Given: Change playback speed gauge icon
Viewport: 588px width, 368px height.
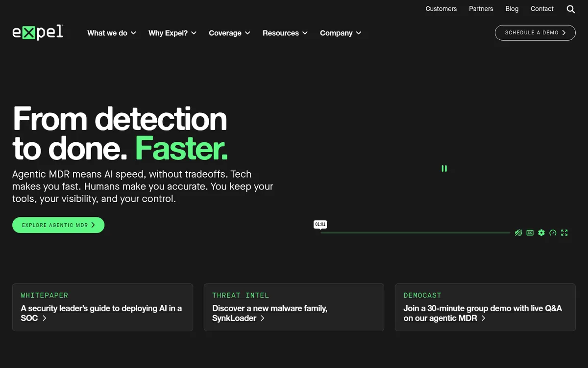Looking at the screenshot, I should (553, 233).
